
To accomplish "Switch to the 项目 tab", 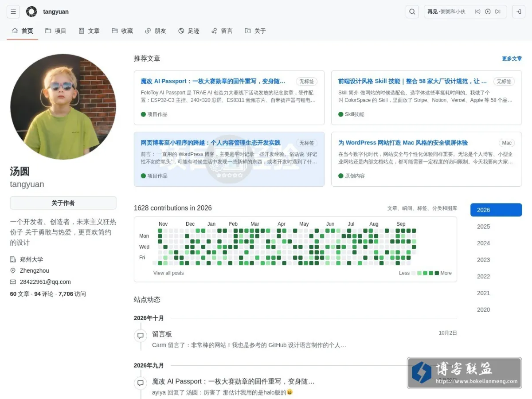I will pos(56,31).
